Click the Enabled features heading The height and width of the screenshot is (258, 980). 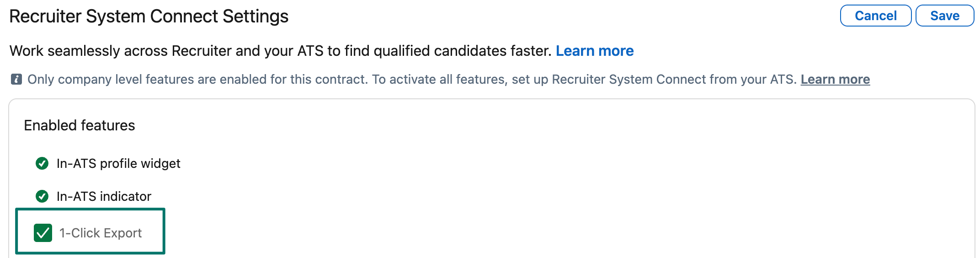[x=80, y=125]
